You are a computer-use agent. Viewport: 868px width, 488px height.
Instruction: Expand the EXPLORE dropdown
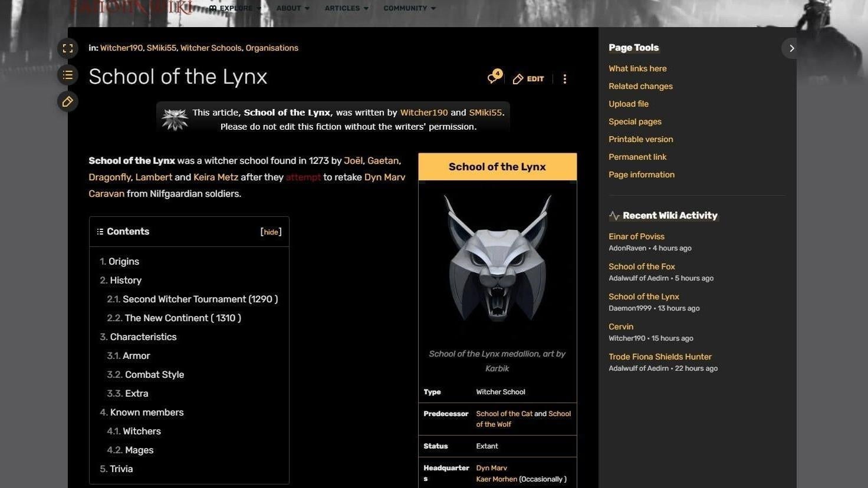(x=236, y=8)
